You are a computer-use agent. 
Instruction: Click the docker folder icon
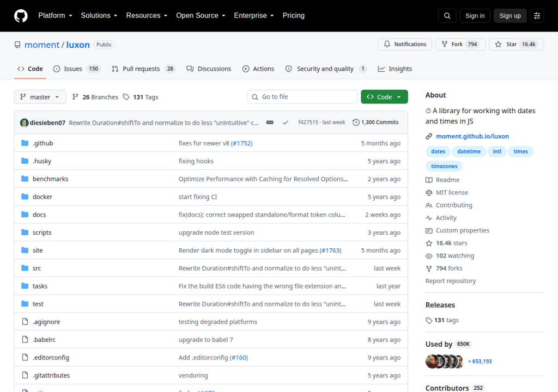pos(25,197)
